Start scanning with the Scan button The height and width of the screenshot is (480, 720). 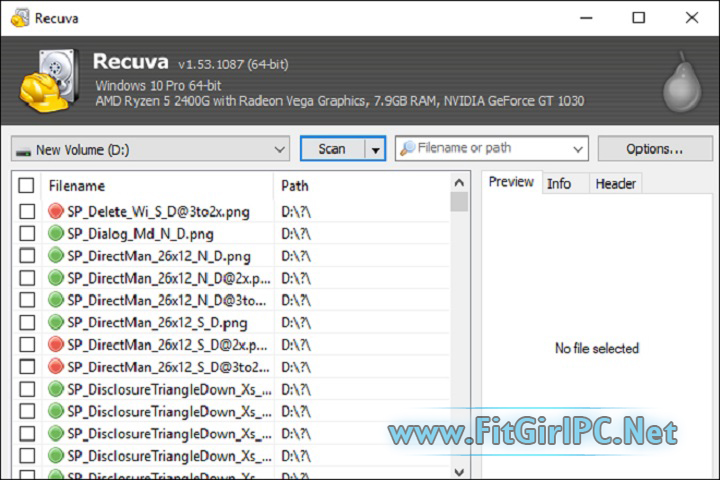pyautogui.click(x=331, y=149)
